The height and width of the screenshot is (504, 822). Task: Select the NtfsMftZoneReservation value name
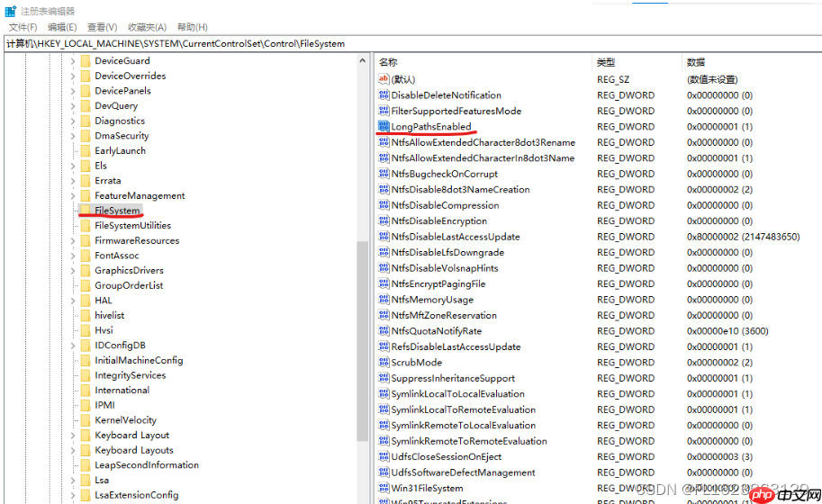click(444, 315)
